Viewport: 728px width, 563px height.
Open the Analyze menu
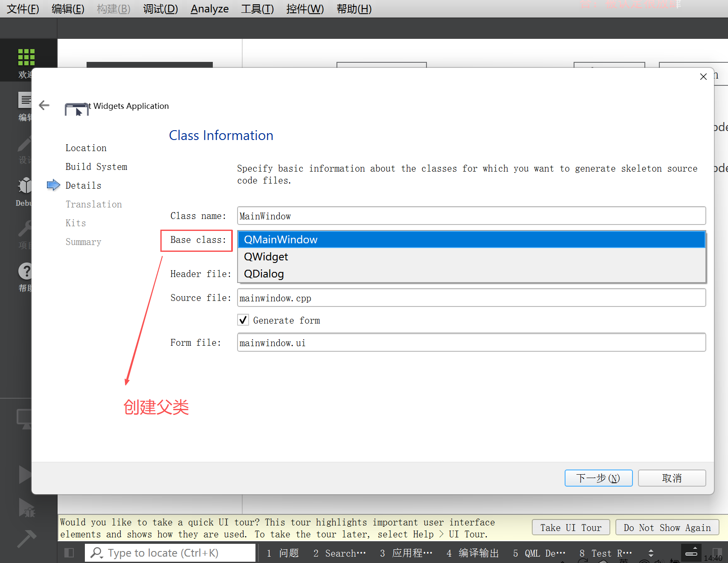click(x=209, y=9)
